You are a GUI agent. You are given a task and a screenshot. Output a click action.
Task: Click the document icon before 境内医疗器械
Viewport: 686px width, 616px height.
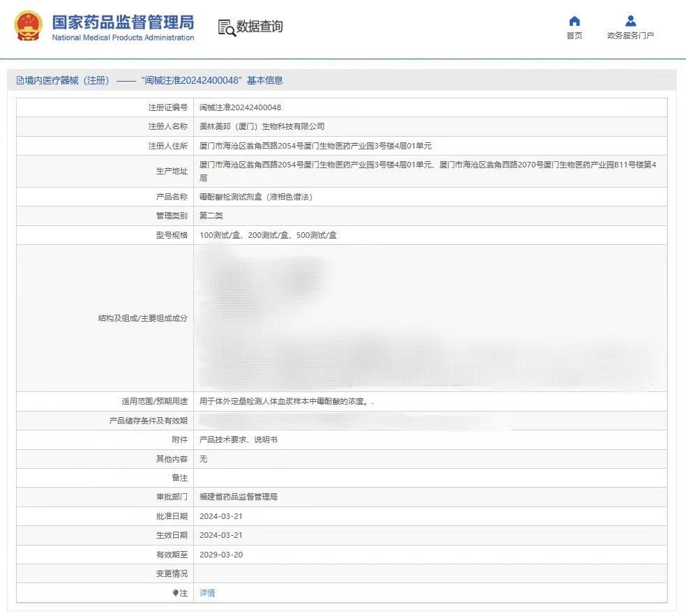point(20,81)
